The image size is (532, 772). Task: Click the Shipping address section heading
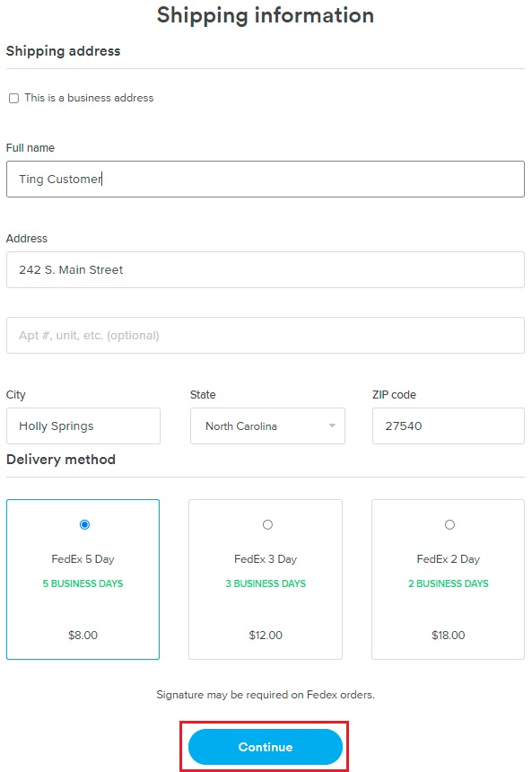pos(63,51)
